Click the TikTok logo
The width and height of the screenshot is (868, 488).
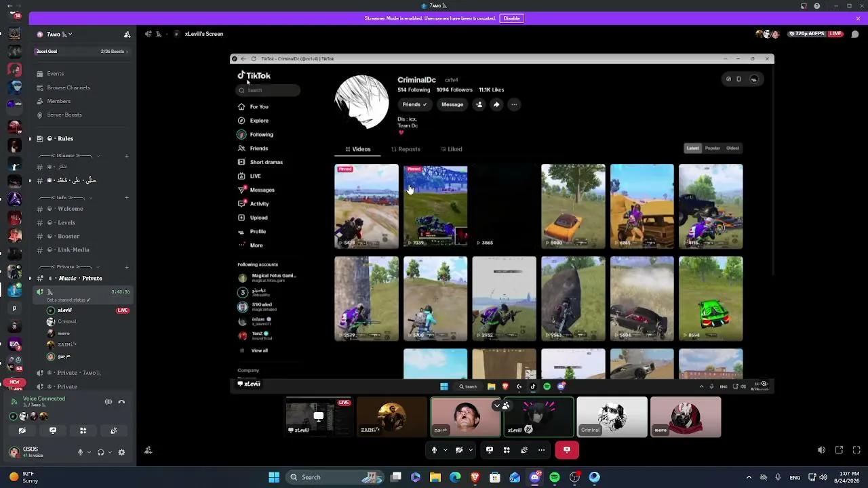tap(254, 75)
